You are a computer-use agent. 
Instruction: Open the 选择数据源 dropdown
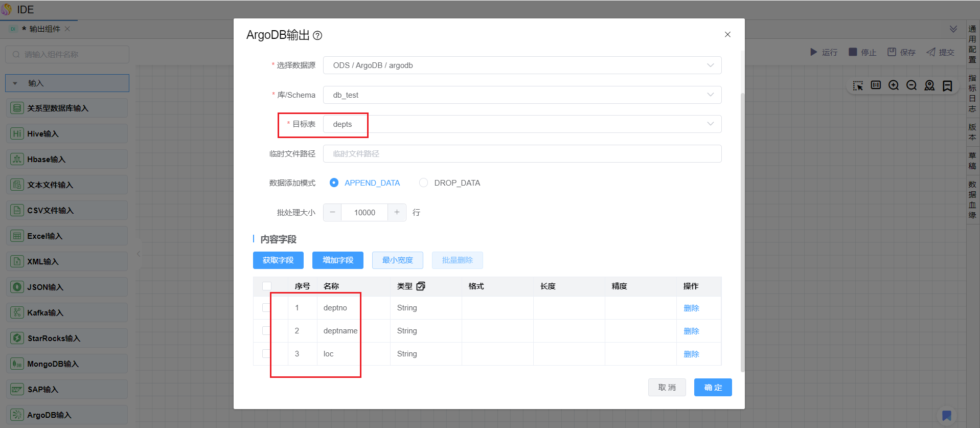522,65
